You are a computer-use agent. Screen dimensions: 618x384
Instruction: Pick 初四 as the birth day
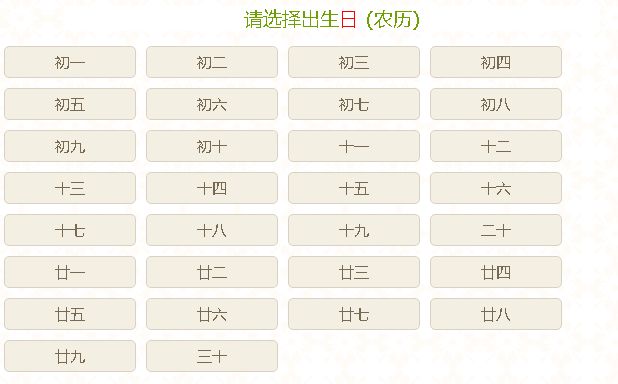click(x=496, y=62)
